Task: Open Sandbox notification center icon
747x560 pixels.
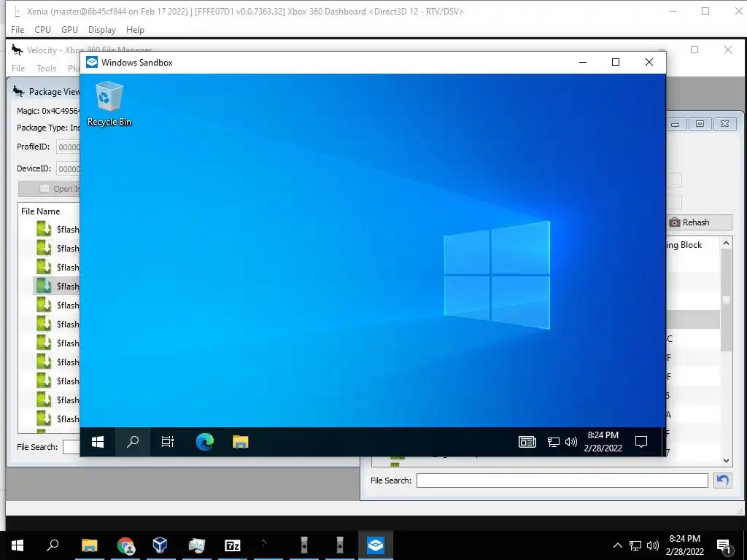Action: (641, 442)
